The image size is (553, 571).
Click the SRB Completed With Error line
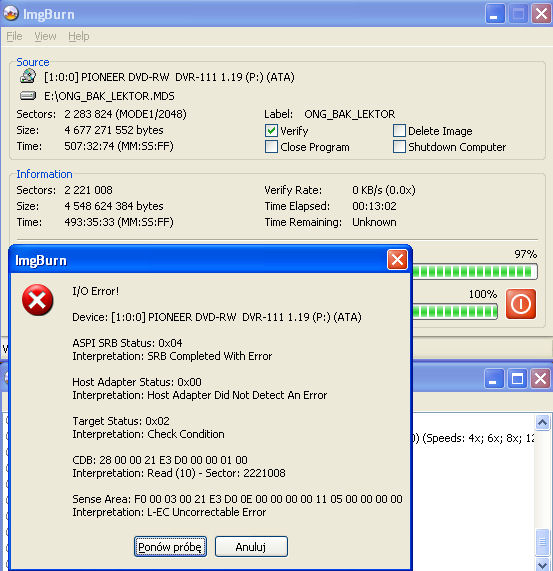tap(172, 356)
